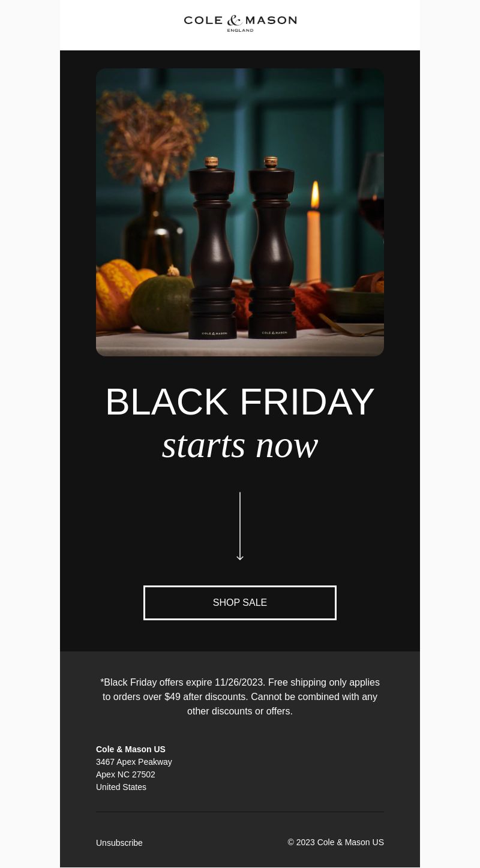480x868 pixels.
Task: Select the left pepper mill in the photo
Action: 214,248
